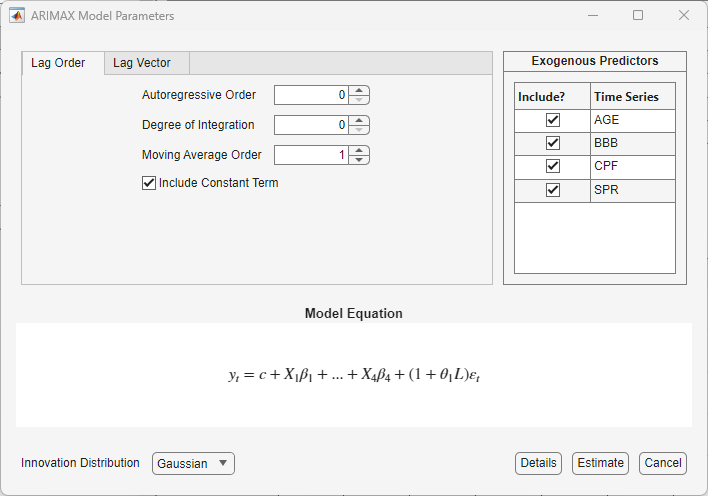Click the Moving Average Order input field
Viewport: 708px width, 496px height.
pos(311,155)
